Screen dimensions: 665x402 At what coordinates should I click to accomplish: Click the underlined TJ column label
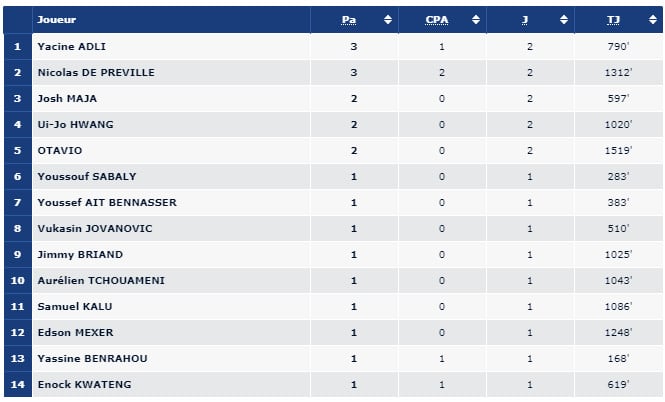[x=613, y=20]
